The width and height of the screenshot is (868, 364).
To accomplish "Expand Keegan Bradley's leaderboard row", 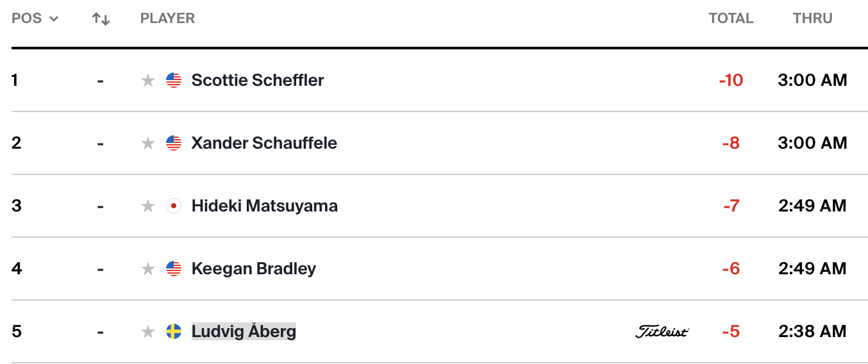I will [x=433, y=269].
